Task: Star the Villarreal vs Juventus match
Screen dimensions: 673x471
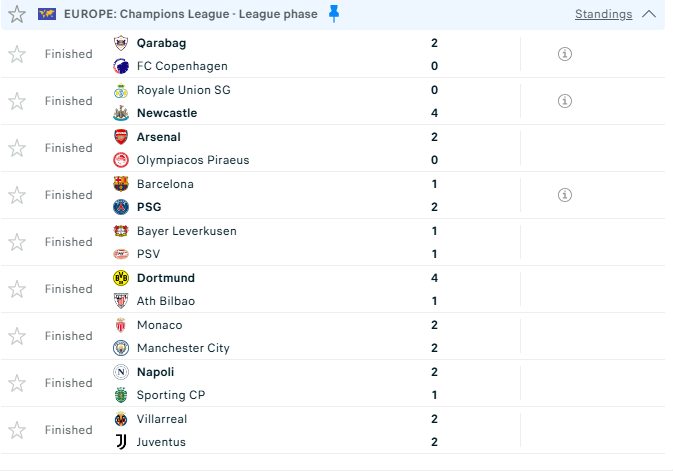Action: (x=16, y=430)
